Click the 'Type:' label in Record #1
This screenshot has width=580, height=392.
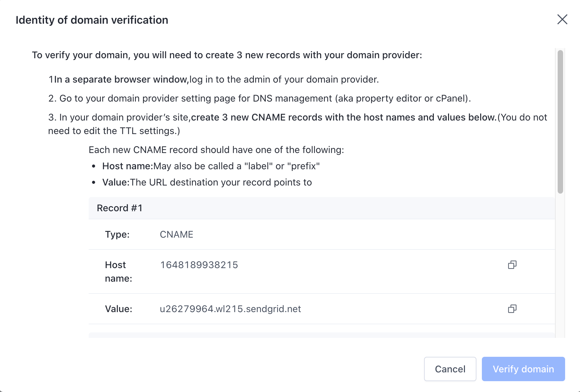[x=117, y=234]
